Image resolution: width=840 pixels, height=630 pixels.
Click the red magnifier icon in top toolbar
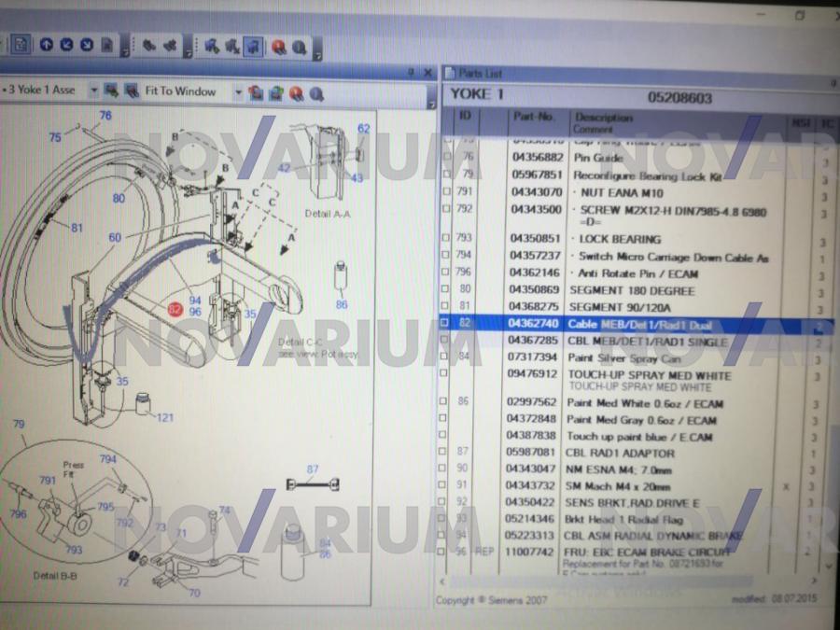(x=278, y=46)
